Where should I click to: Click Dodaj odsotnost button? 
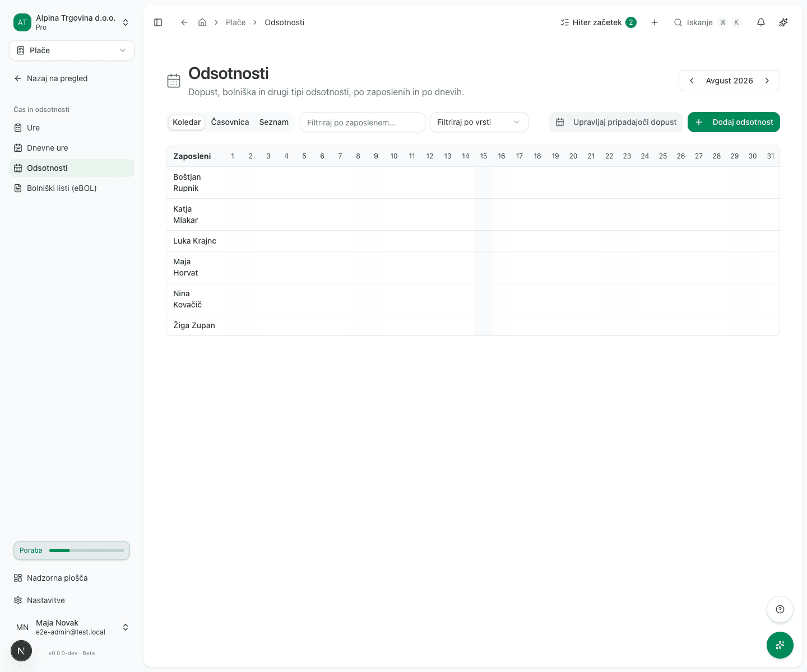click(x=734, y=122)
